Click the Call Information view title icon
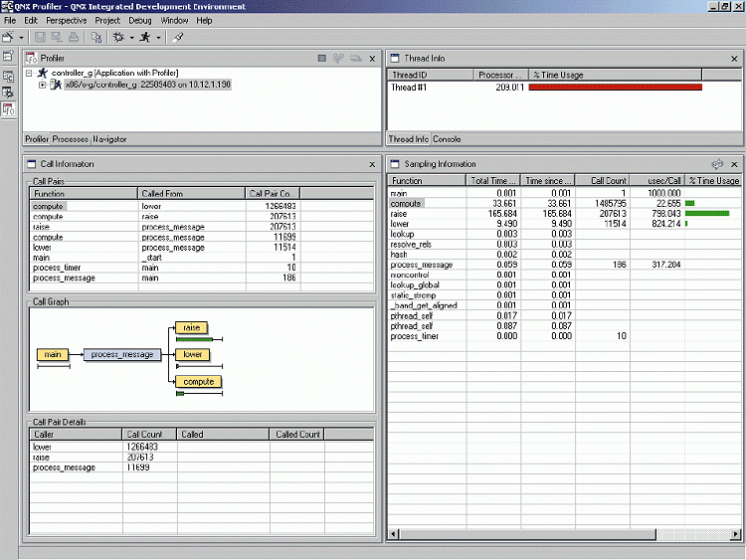The height and width of the screenshot is (560, 746). pos(32,164)
